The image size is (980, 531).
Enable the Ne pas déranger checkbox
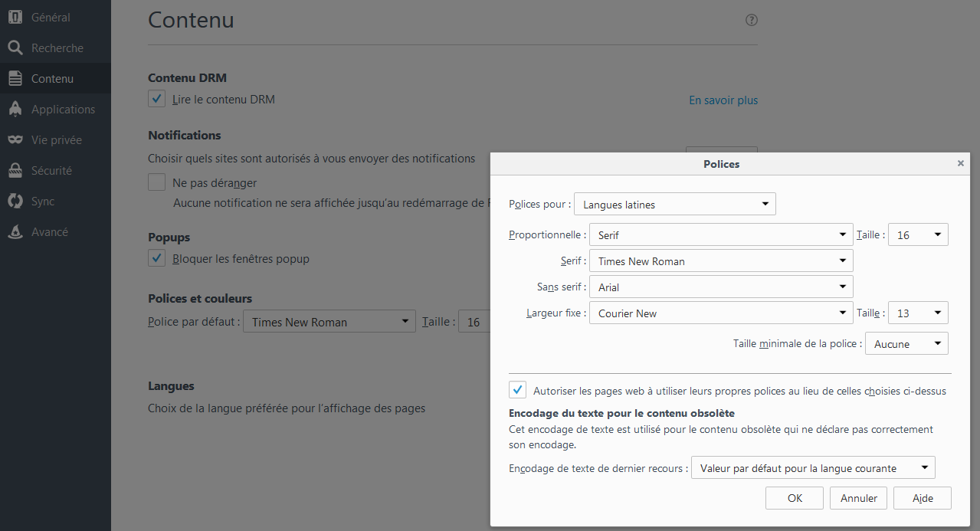[x=157, y=182]
